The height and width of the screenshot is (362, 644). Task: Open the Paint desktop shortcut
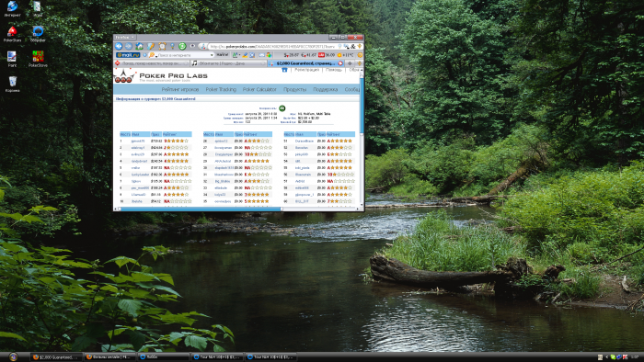(x=12, y=59)
